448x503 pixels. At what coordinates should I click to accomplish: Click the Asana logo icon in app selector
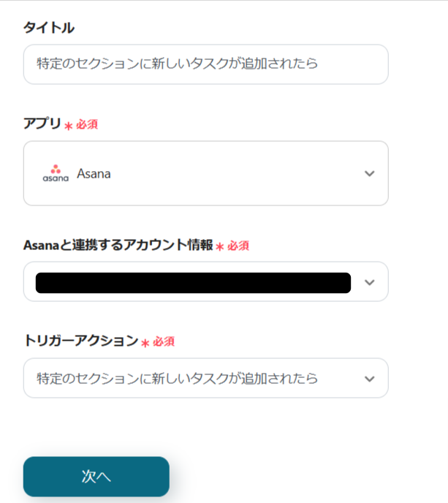(56, 173)
